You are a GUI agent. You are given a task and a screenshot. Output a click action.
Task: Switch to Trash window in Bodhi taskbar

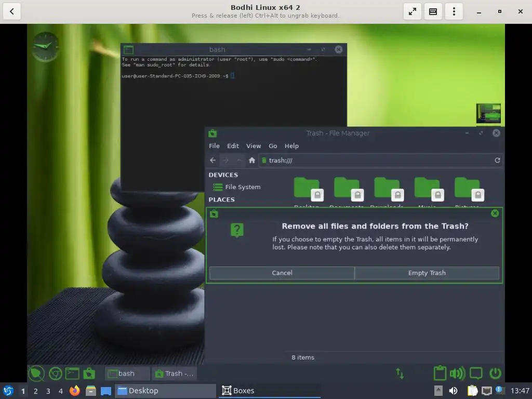click(175, 374)
